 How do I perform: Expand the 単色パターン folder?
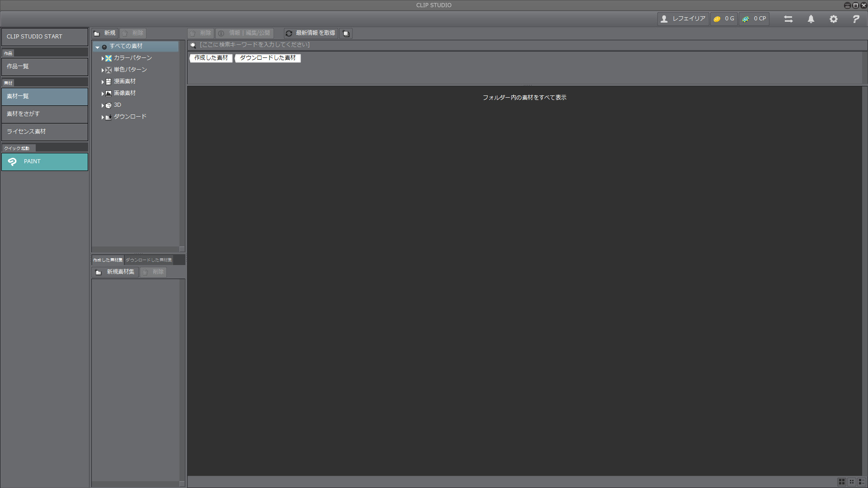point(103,70)
